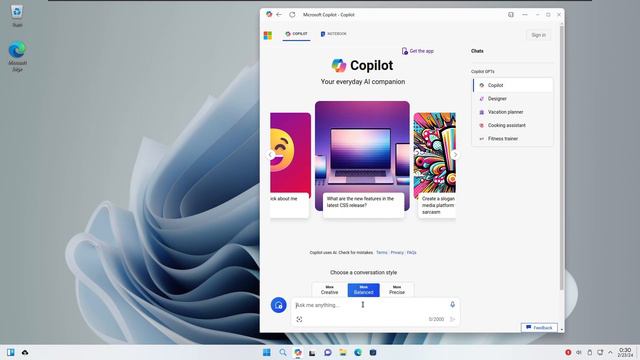Click the sidebar pane icon in the title bar
This screenshot has height=360, width=640.
pyautogui.click(x=511, y=15)
